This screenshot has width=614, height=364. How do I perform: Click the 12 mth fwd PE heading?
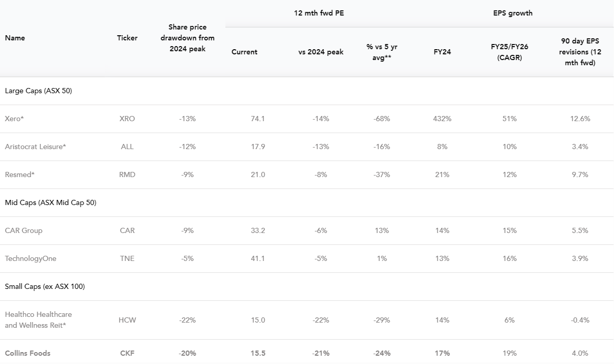click(x=319, y=13)
